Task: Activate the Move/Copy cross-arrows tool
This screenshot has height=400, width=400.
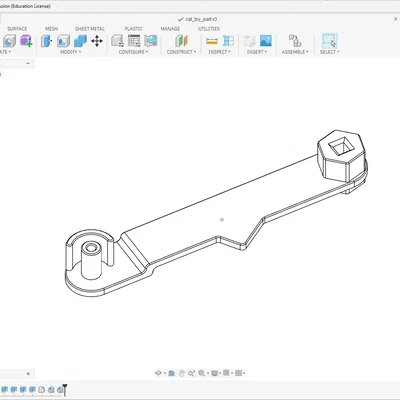Action: [97, 41]
